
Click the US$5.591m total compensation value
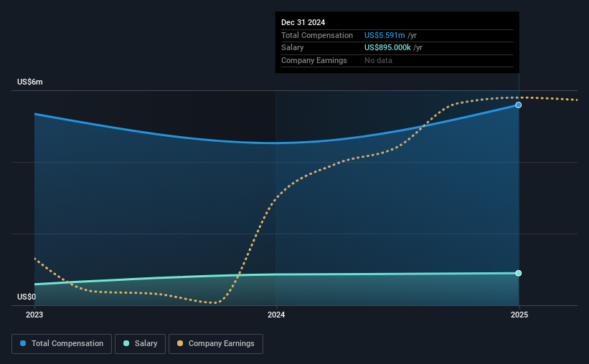click(x=385, y=35)
